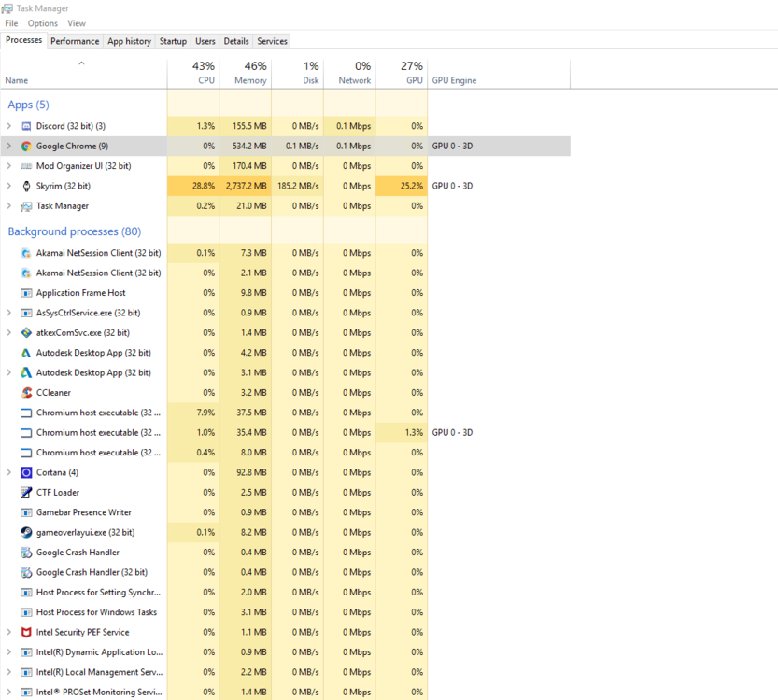Switch to the Services tab
This screenshot has height=700, width=778.
273,41
